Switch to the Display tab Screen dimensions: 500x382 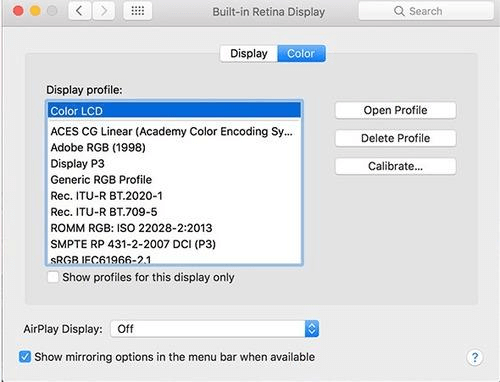pyautogui.click(x=249, y=53)
